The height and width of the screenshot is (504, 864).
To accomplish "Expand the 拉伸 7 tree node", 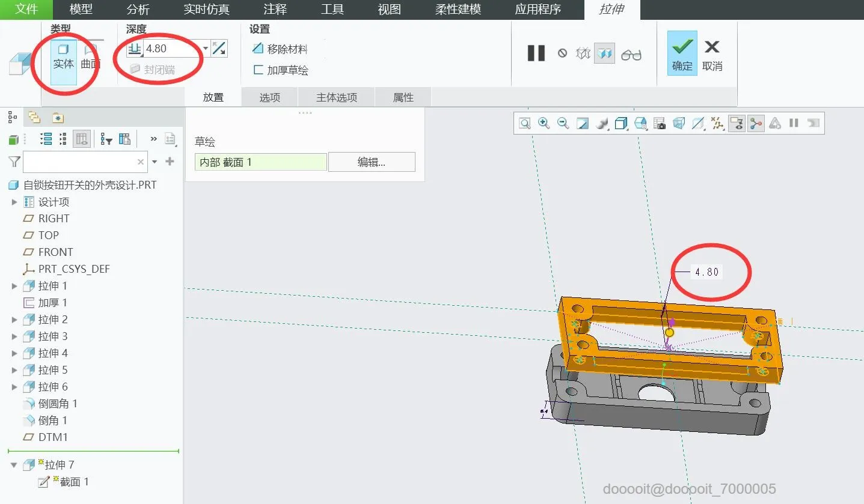I will [x=14, y=464].
